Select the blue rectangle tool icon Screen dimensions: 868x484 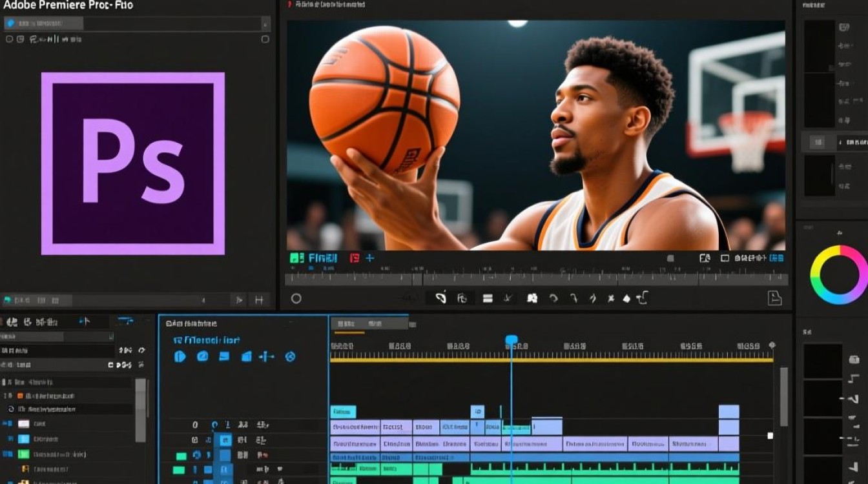(x=224, y=356)
